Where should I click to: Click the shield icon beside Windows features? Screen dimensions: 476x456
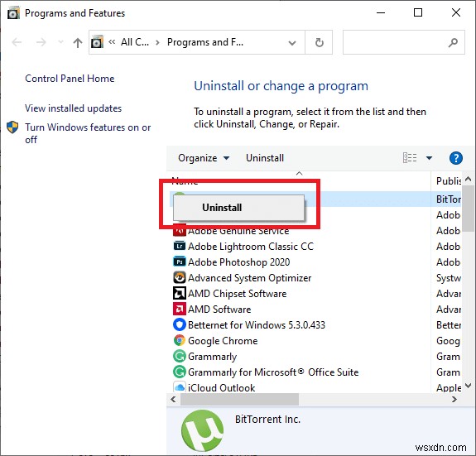pyautogui.click(x=12, y=127)
